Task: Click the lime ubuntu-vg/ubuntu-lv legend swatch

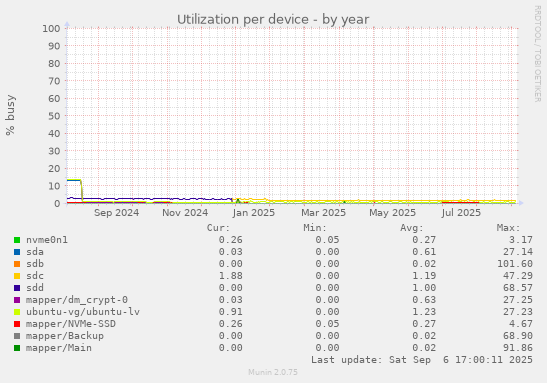Action: coord(17,312)
